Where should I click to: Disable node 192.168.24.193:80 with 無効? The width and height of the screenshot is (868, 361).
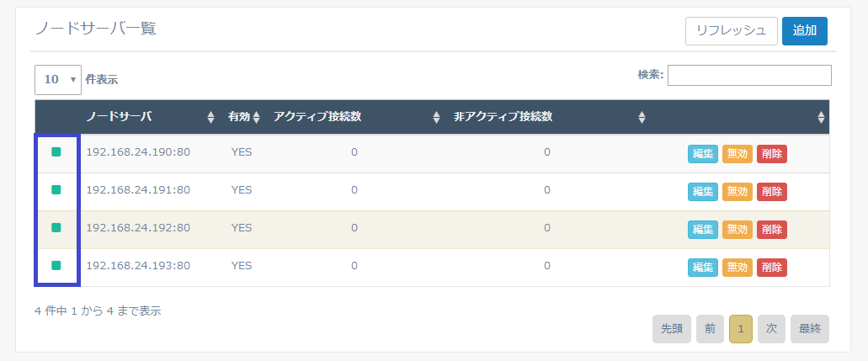point(737,268)
